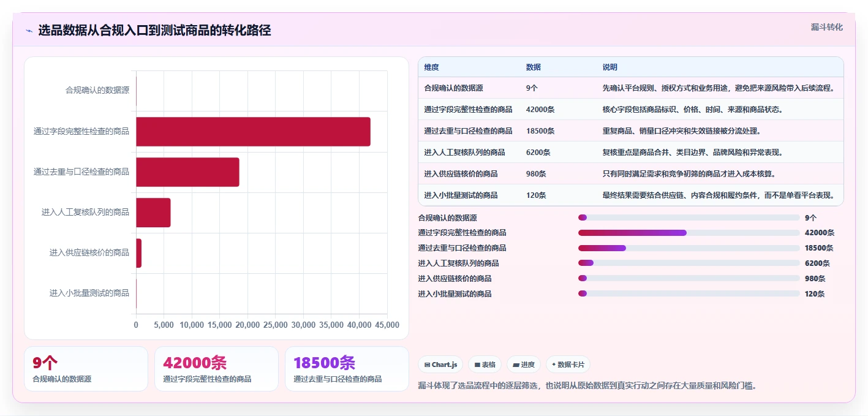Open the 9个 data card
This screenshot has height=416, width=868.
pos(86,369)
